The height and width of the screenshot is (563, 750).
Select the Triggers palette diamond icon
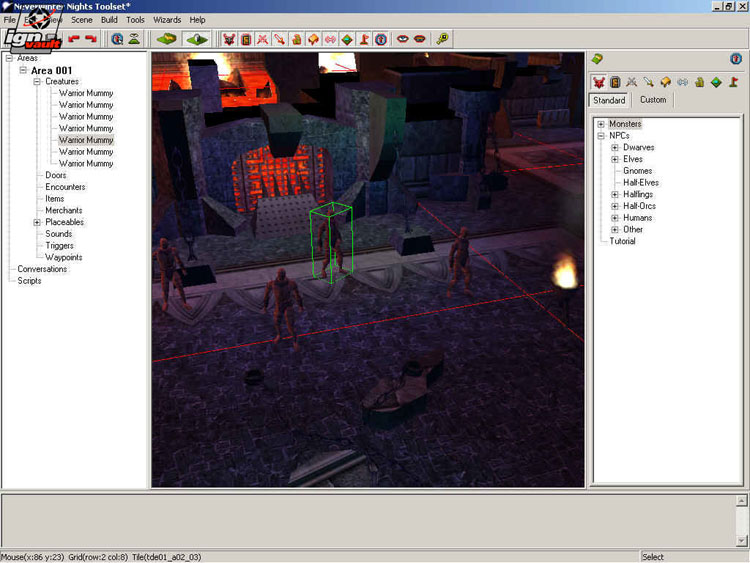(716, 82)
